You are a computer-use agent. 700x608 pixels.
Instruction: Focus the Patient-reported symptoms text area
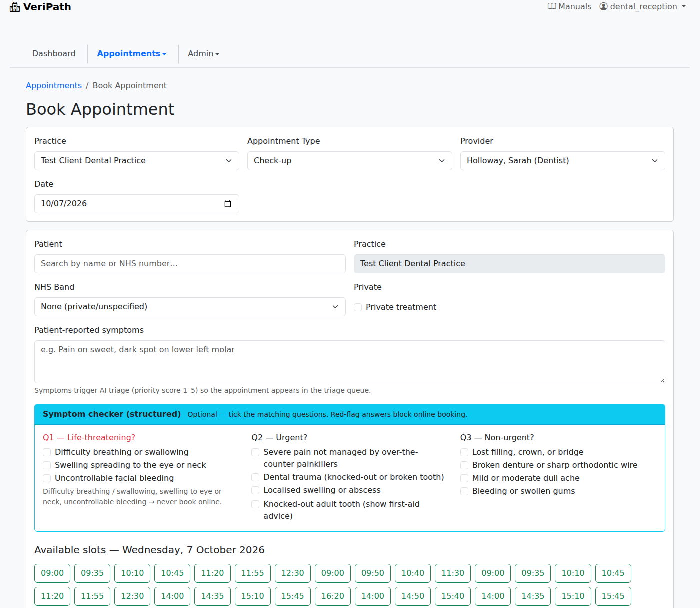coord(350,362)
